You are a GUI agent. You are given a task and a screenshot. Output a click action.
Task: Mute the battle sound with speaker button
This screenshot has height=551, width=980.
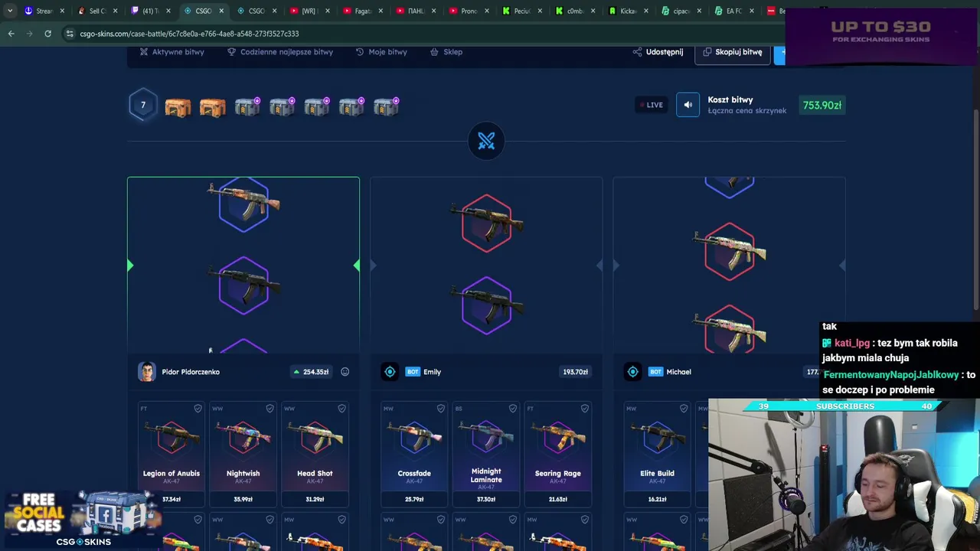click(688, 105)
